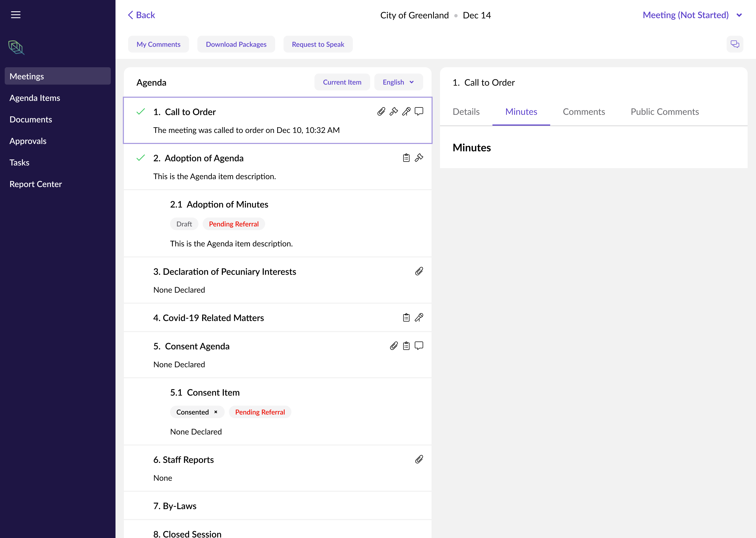Click the attachment icon on Call to Order
This screenshot has width=756, height=538.
pyautogui.click(x=381, y=112)
